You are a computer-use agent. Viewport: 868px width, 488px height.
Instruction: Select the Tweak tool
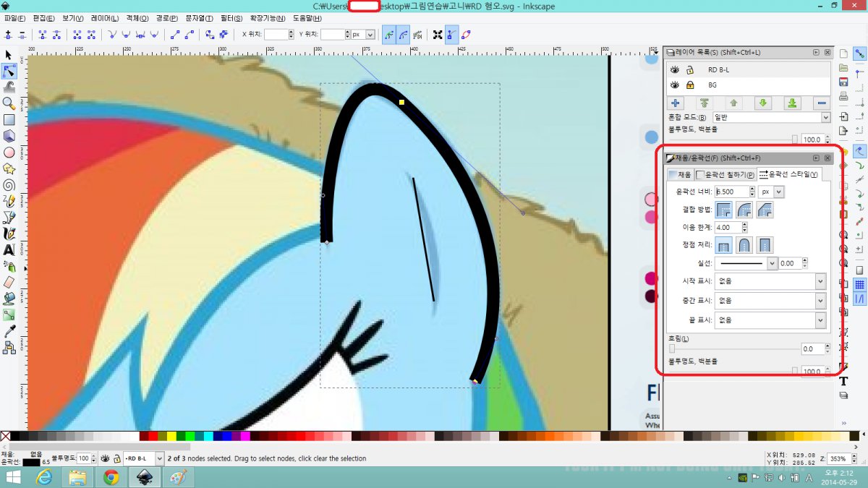click(9, 87)
